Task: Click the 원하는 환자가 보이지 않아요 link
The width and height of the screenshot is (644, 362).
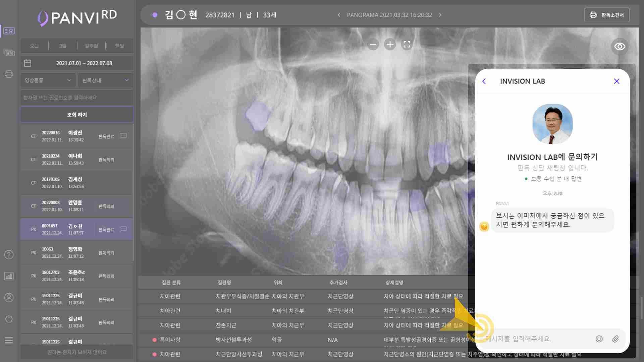Action: click(x=77, y=352)
